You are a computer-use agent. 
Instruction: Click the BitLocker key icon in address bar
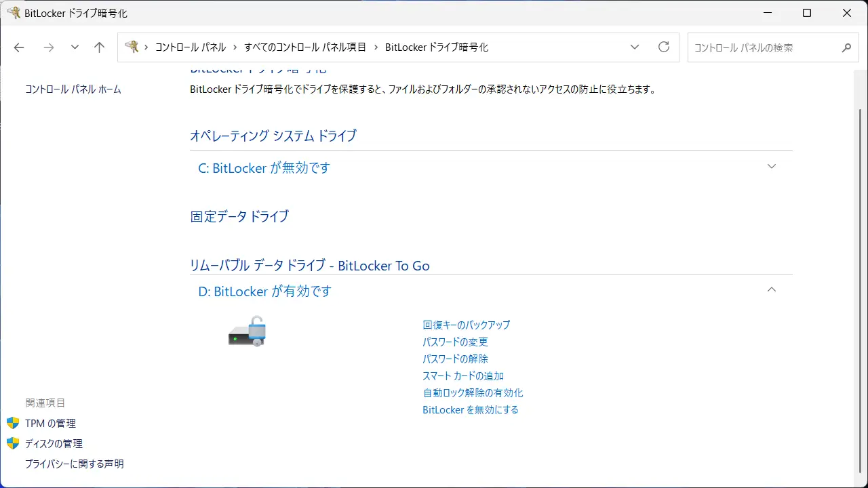coord(132,47)
